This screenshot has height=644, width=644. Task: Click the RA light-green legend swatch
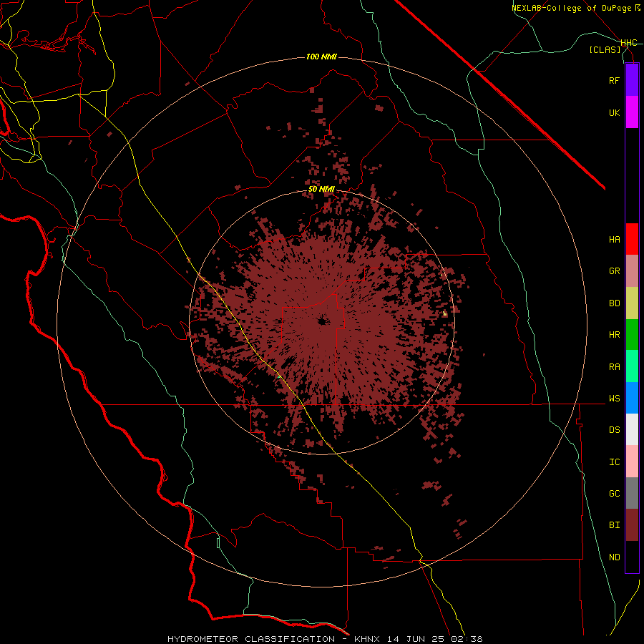(x=632, y=366)
